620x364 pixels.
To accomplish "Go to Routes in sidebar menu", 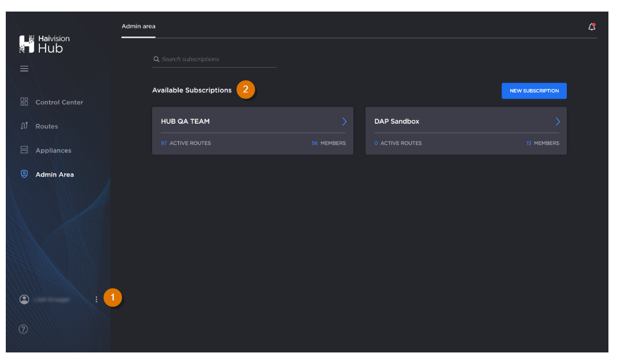I will [x=47, y=127].
